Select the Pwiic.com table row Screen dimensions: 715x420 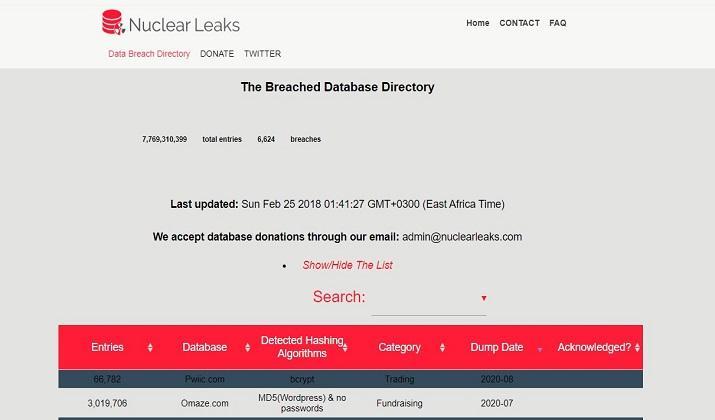[351, 379]
